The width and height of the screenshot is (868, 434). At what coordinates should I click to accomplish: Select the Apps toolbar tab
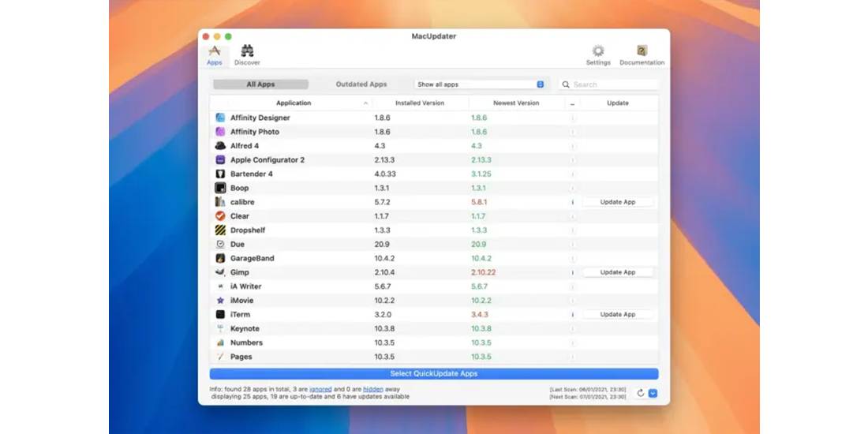(214, 54)
